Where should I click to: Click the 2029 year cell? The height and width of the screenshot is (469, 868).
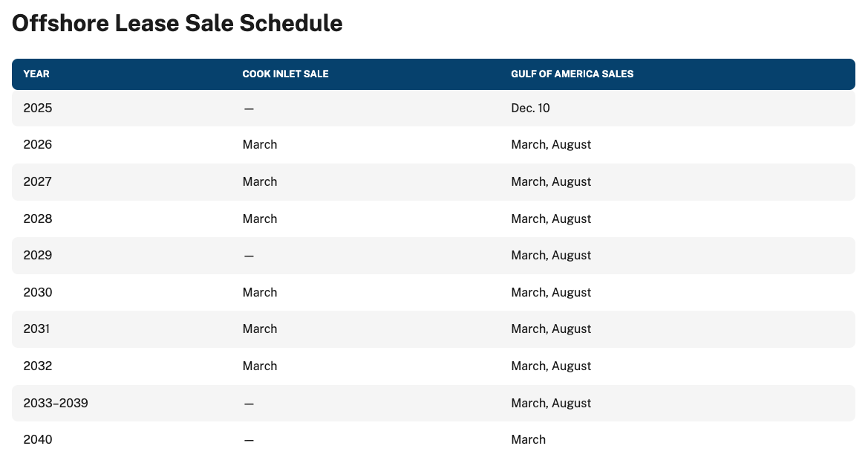click(38, 256)
